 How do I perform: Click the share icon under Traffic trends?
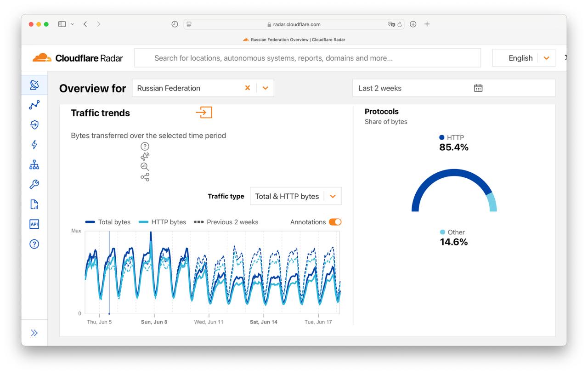click(145, 177)
